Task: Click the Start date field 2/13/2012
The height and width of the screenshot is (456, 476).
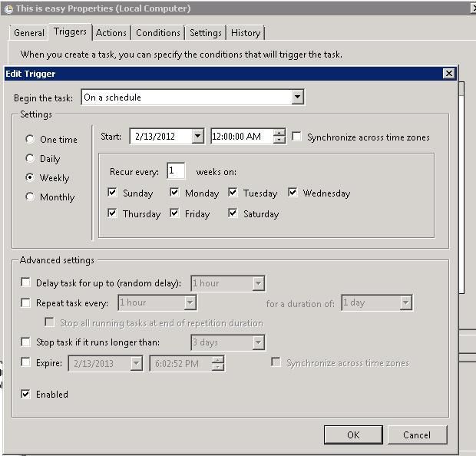Action: (161, 136)
